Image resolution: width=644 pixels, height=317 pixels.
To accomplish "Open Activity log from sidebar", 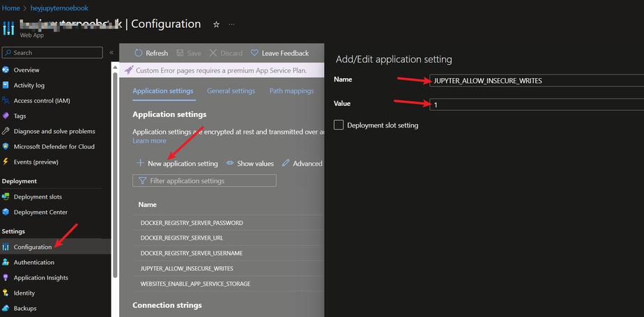I will [x=29, y=86].
